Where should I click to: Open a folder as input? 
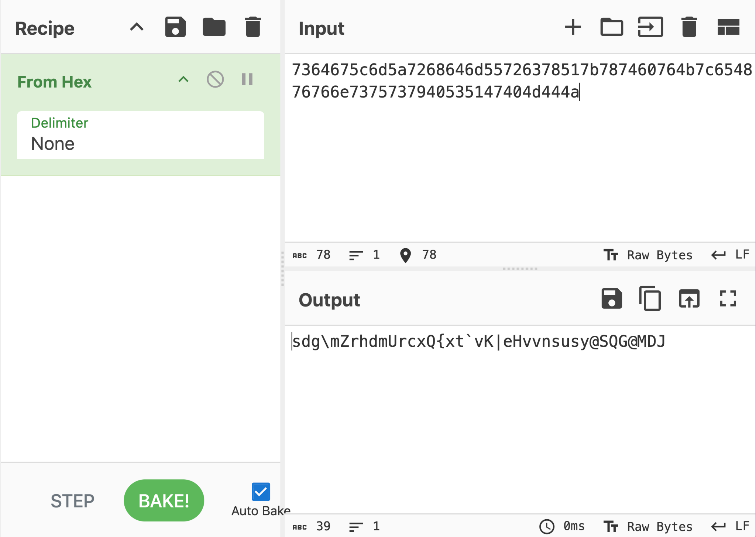pyautogui.click(x=612, y=27)
